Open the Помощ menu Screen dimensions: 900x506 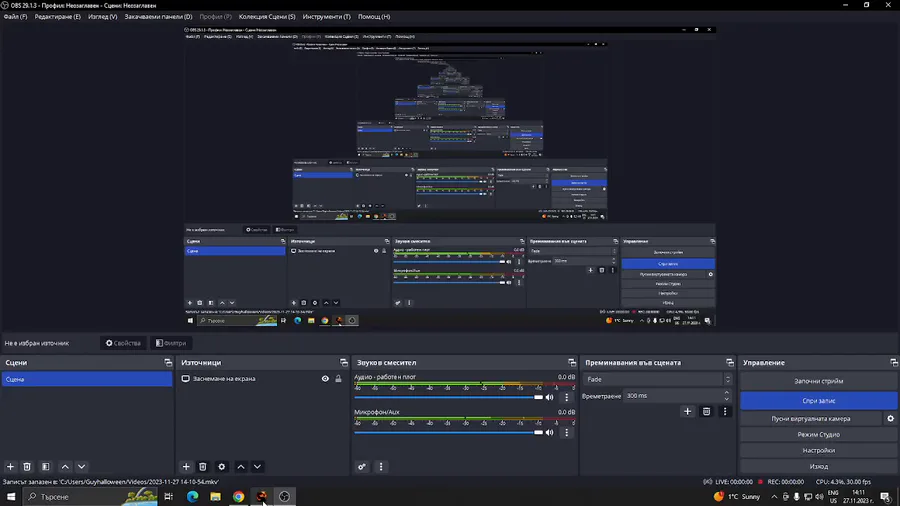pyautogui.click(x=374, y=17)
